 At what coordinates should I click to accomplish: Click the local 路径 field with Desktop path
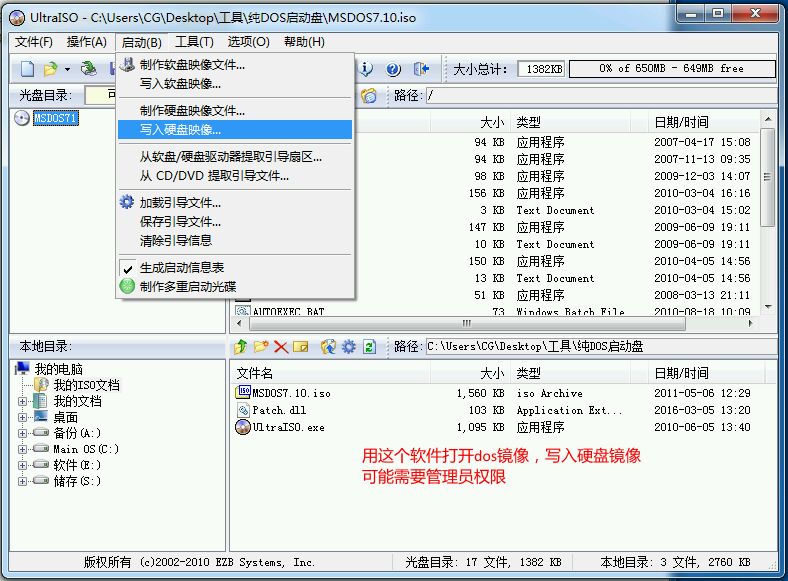point(602,346)
